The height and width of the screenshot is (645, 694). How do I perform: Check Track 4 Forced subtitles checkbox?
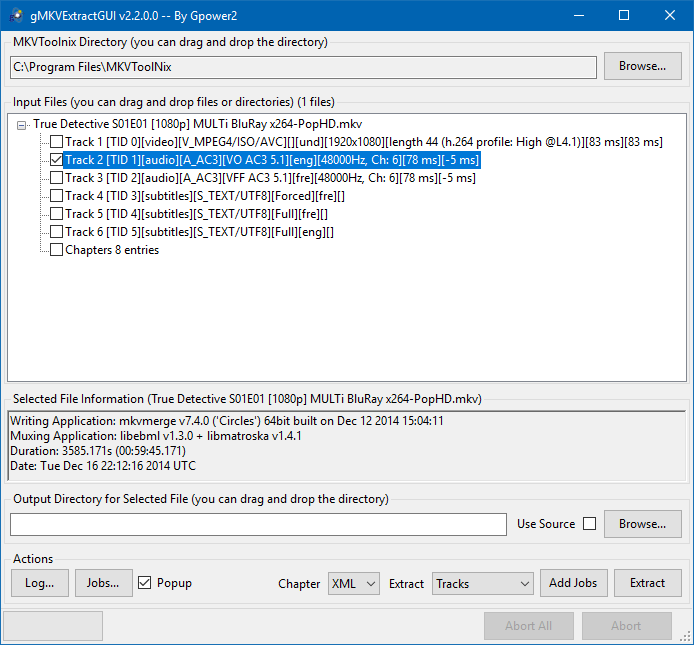tap(56, 196)
